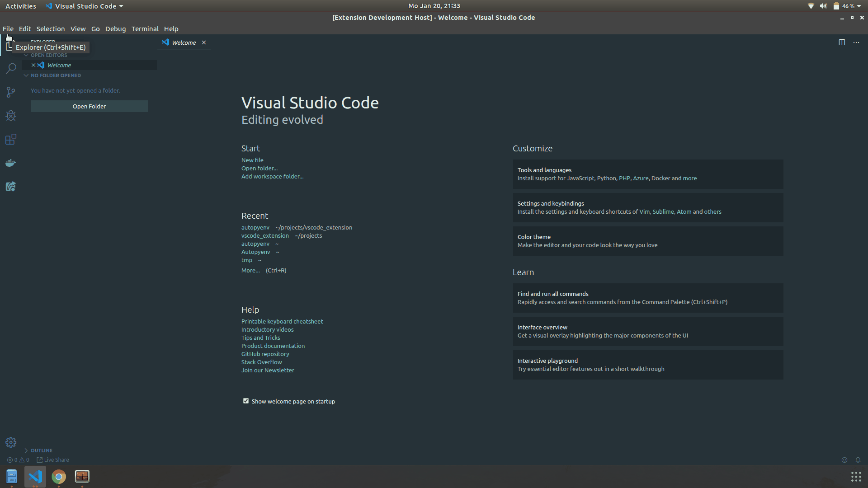Select the Terminal menu item

pyautogui.click(x=144, y=28)
